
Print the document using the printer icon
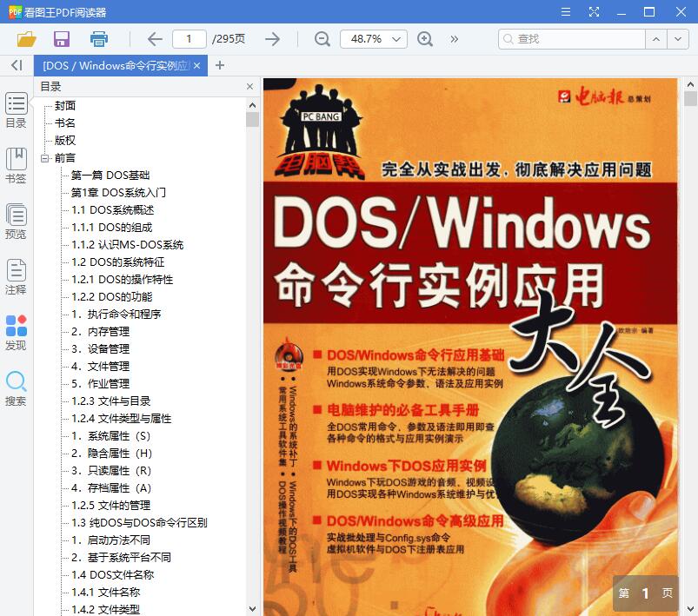point(99,39)
